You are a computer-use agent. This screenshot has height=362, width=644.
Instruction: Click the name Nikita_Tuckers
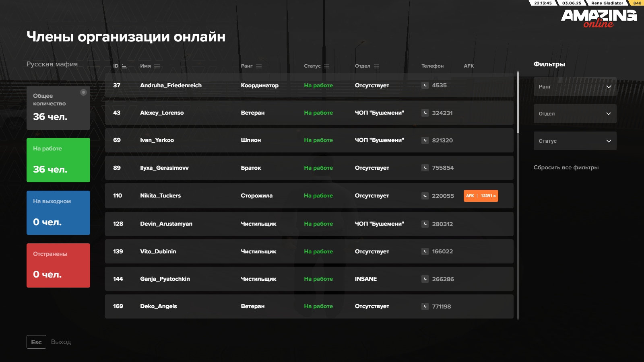(160, 195)
